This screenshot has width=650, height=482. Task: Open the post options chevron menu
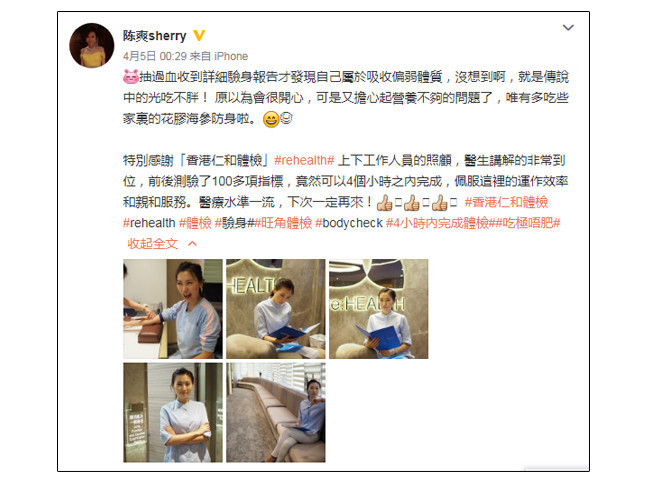(568, 28)
